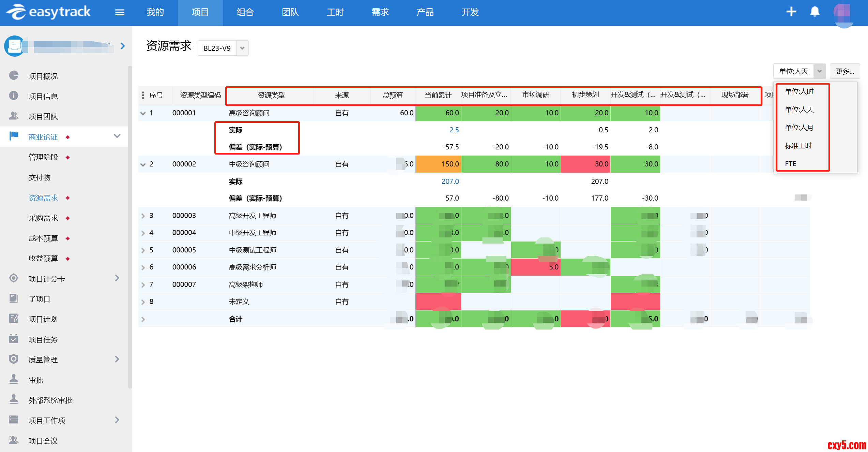Viewport: 868px width, 452px height.
Task: Open the notifications bell
Action: pyautogui.click(x=814, y=12)
